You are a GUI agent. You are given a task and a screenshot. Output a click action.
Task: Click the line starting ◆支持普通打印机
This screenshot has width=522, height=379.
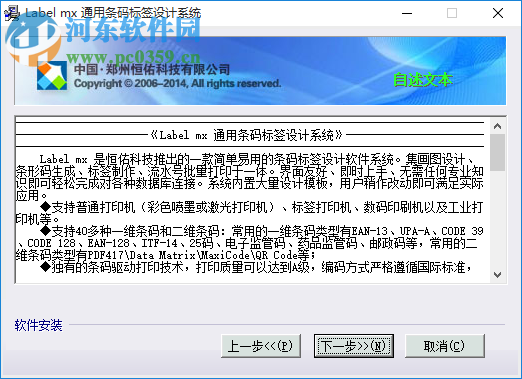click(x=262, y=207)
